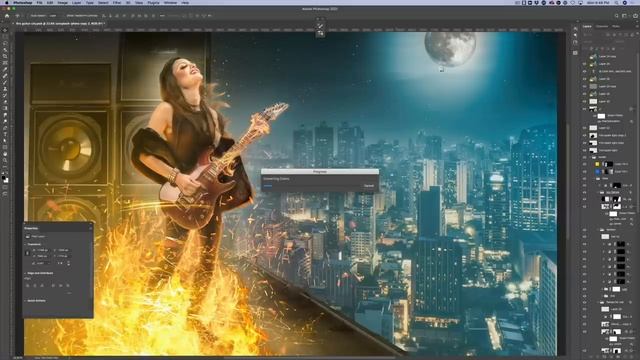Open search icon in options bar
640x360 pixels.
click(616, 16)
